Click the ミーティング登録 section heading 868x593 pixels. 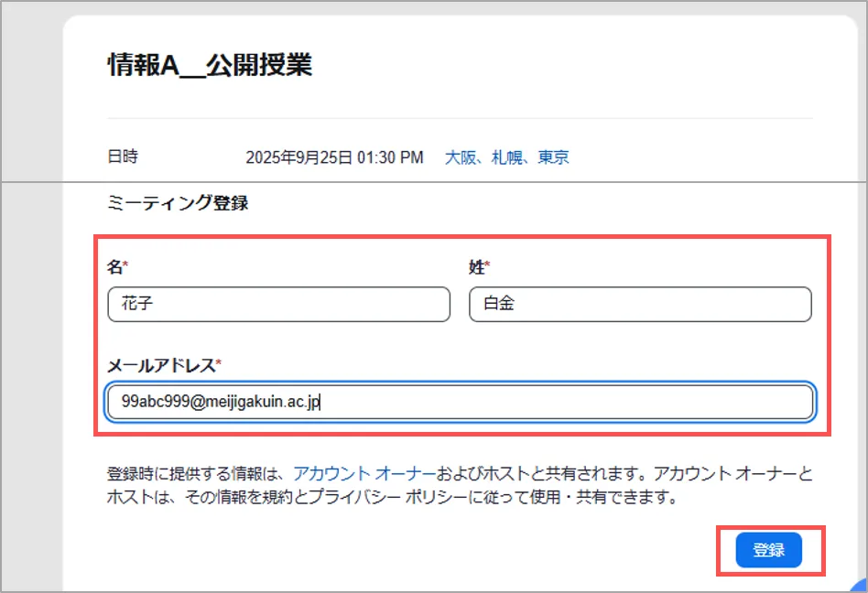point(178,203)
